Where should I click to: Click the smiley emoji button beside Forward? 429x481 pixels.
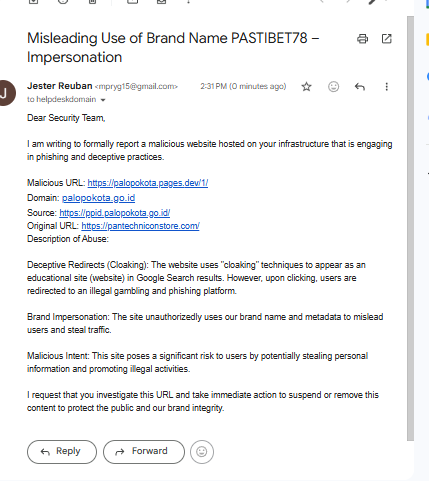click(202, 452)
